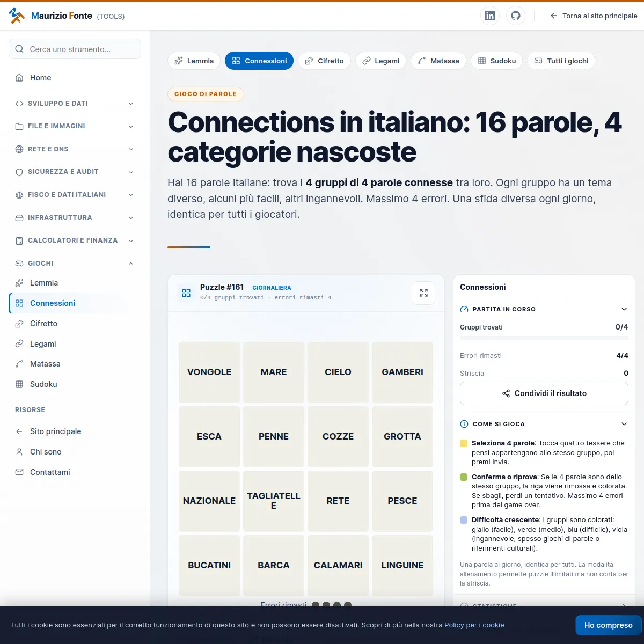Click the Come si gioca info icon
644x644 pixels.
coord(464,424)
